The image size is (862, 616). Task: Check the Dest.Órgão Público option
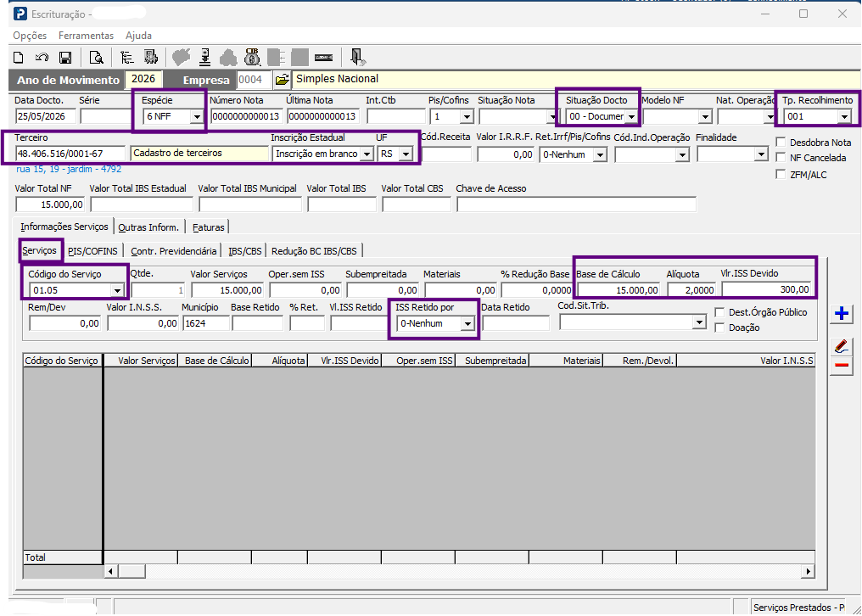[719, 312]
